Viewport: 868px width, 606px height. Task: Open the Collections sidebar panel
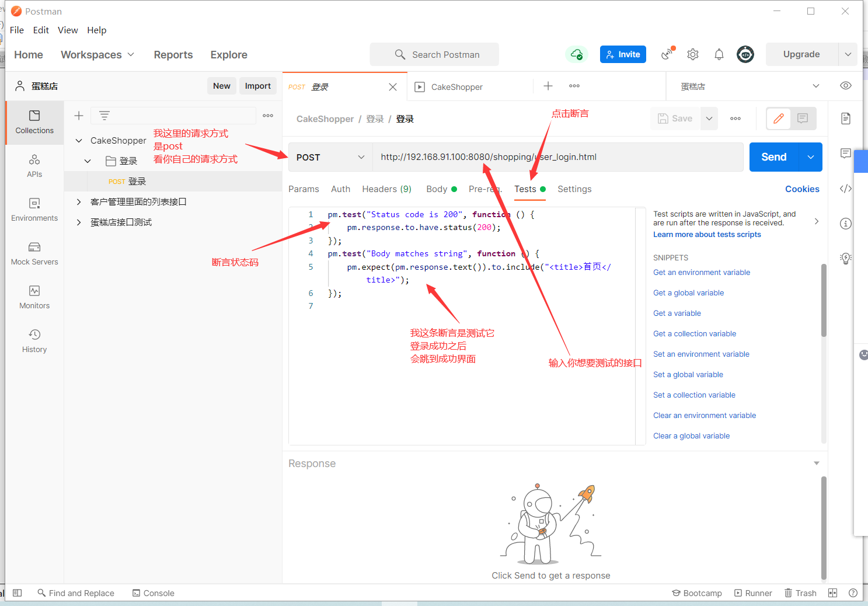[x=34, y=123]
